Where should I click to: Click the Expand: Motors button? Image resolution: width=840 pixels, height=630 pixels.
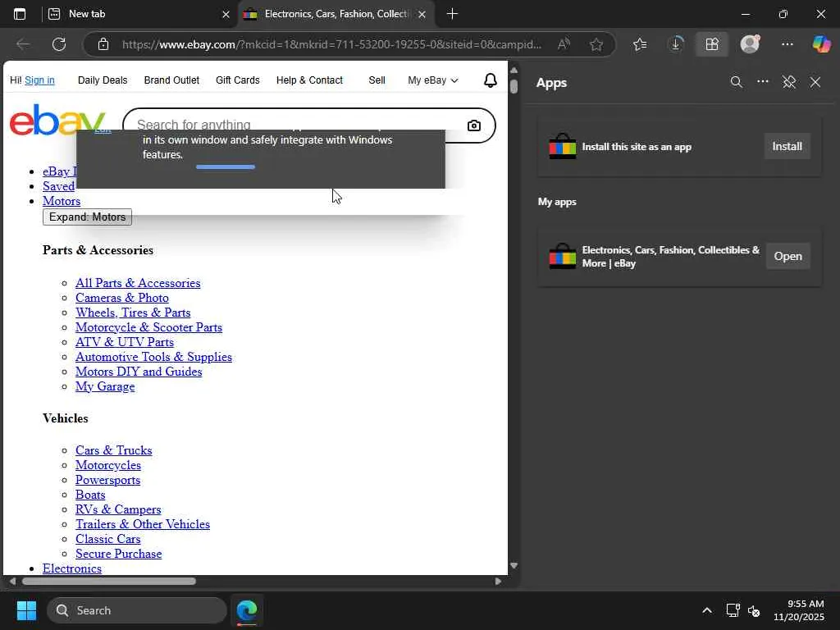point(87,217)
